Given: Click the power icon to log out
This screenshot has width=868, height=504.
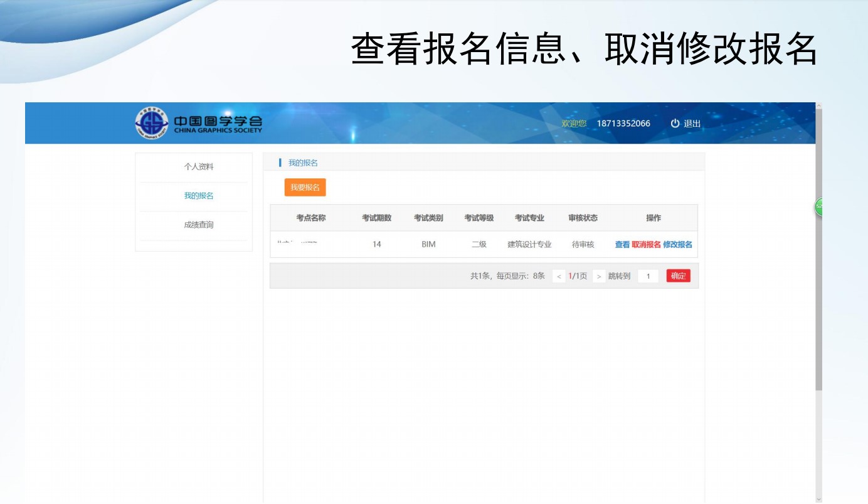Looking at the screenshot, I should pyautogui.click(x=675, y=124).
